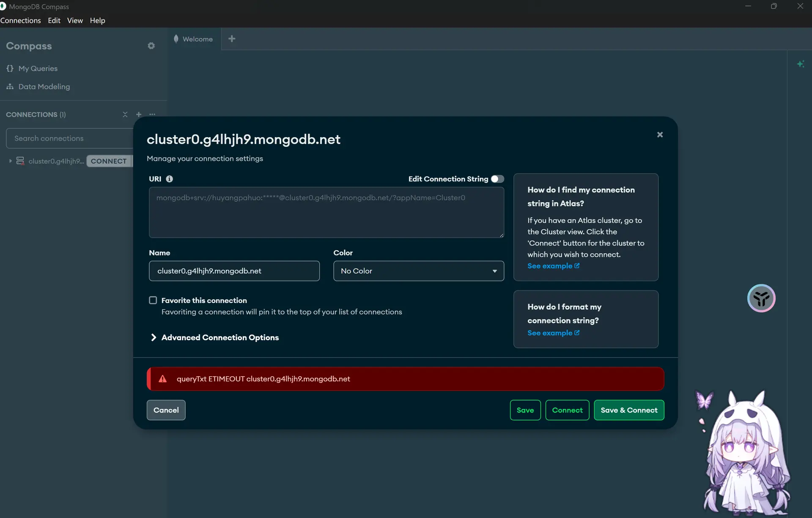Click the My Queries braces icon
The image size is (812, 518).
point(10,68)
